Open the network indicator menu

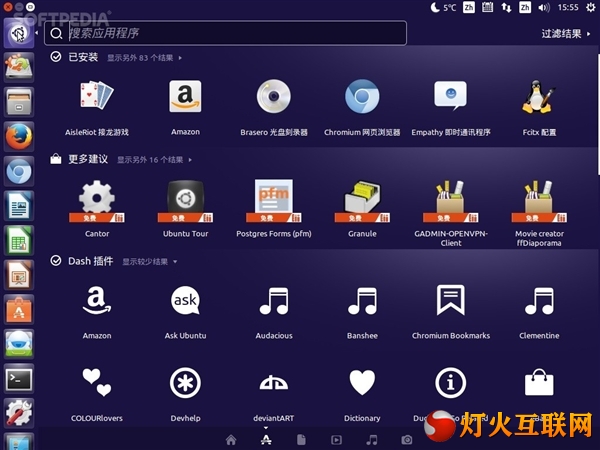point(506,7)
